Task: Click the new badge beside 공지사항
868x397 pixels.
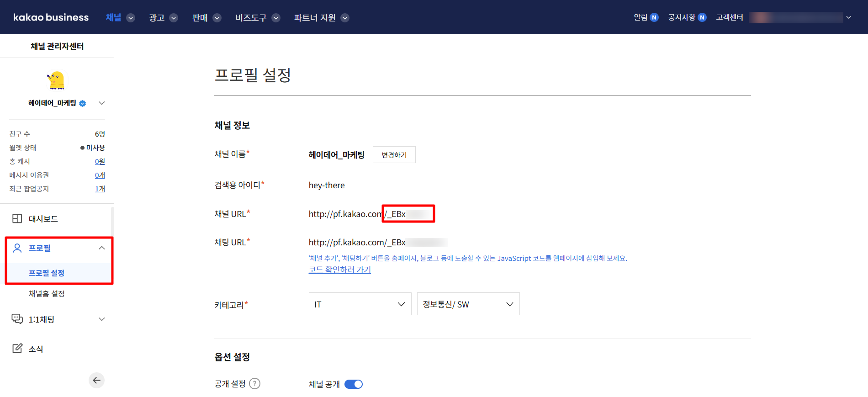Action: coord(702,17)
